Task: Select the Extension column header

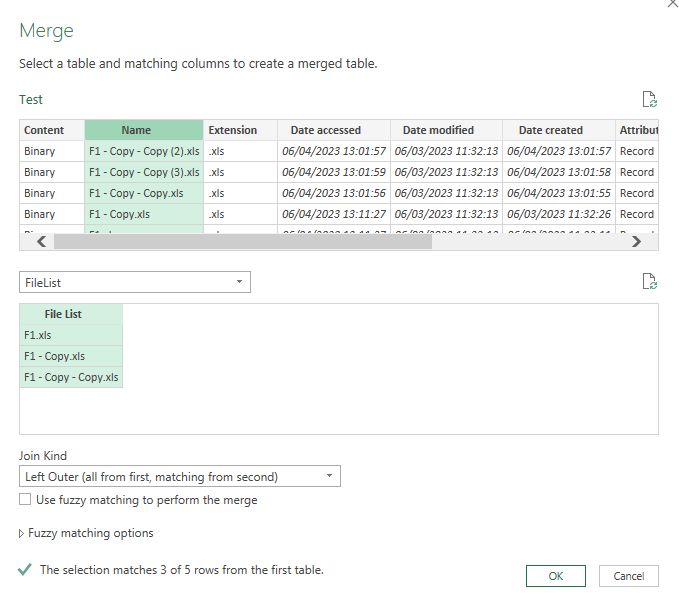Action: pyautogui.click(x=233, y=130)
